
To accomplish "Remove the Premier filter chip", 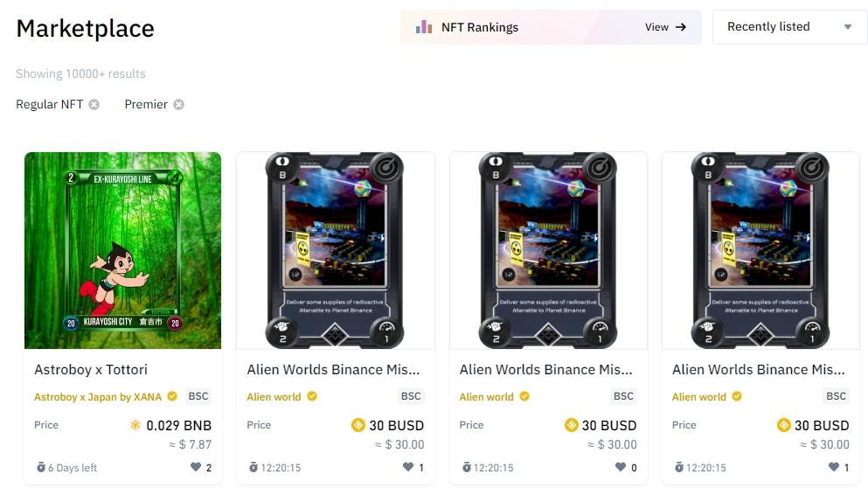I will tap(178, 104).
